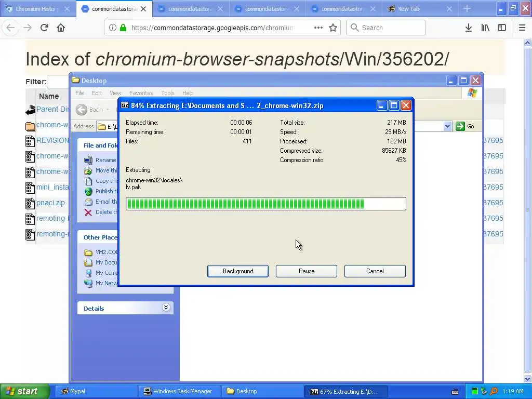The height and width of the screenshot is (399, 532).
Task: Open browser library icon
Action: pos(485,28)
